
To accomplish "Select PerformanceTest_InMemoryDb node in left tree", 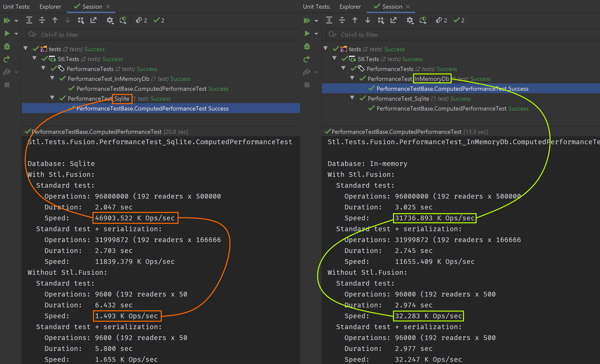I will pyautogui.click(x=108, y=79).
